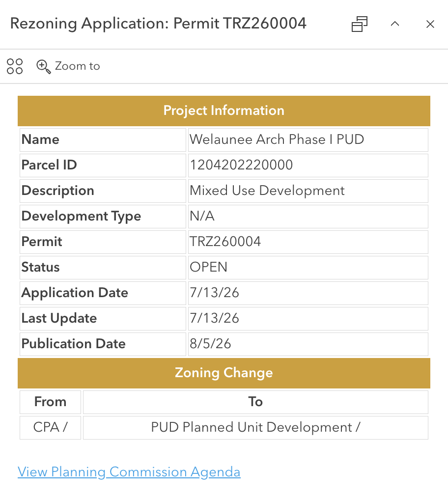The image size is (448, 497).
Task: Click the Project Information header bar
Action: click(x=224, y=111)
